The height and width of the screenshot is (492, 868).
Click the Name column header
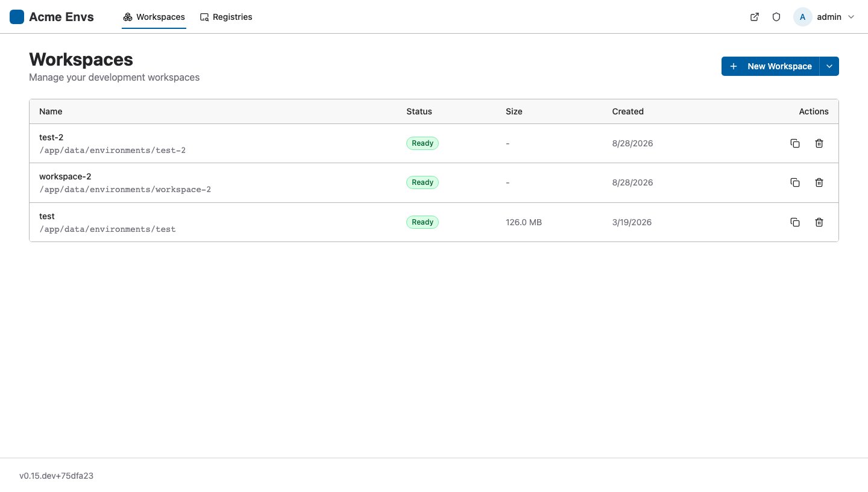pyautogui.click(x=51, y=111)
